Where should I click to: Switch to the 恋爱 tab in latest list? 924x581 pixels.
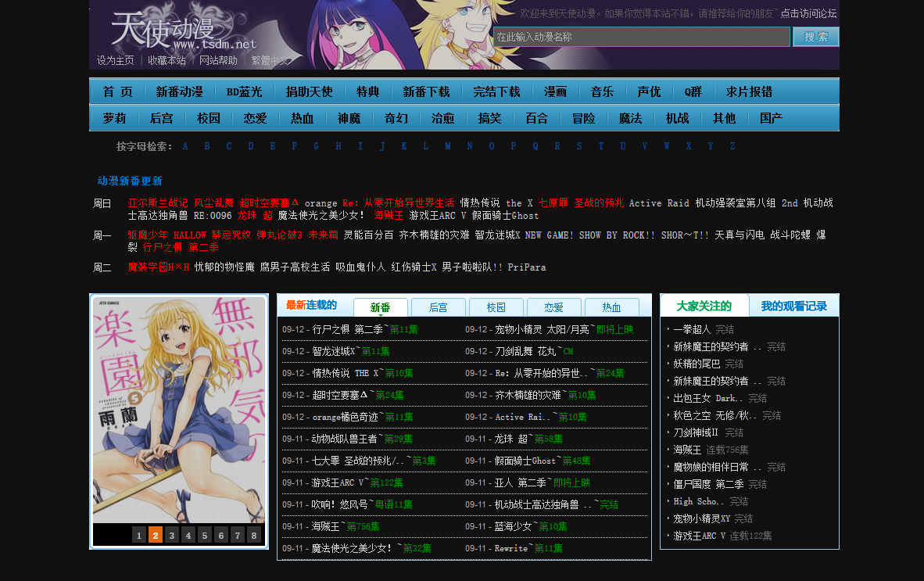pyautogui.click(x=554, y=307)
